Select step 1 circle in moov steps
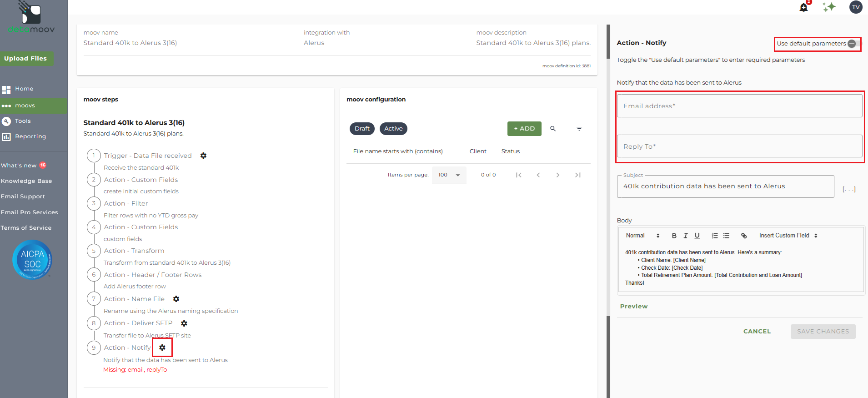The width and height of the screenshot is (868, 398). tap(94, 156)
